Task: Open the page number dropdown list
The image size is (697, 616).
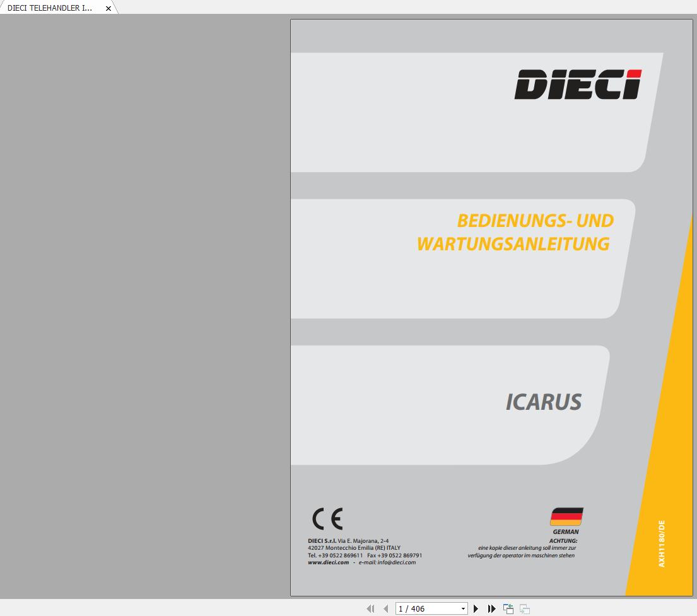Action: [462, 608]
